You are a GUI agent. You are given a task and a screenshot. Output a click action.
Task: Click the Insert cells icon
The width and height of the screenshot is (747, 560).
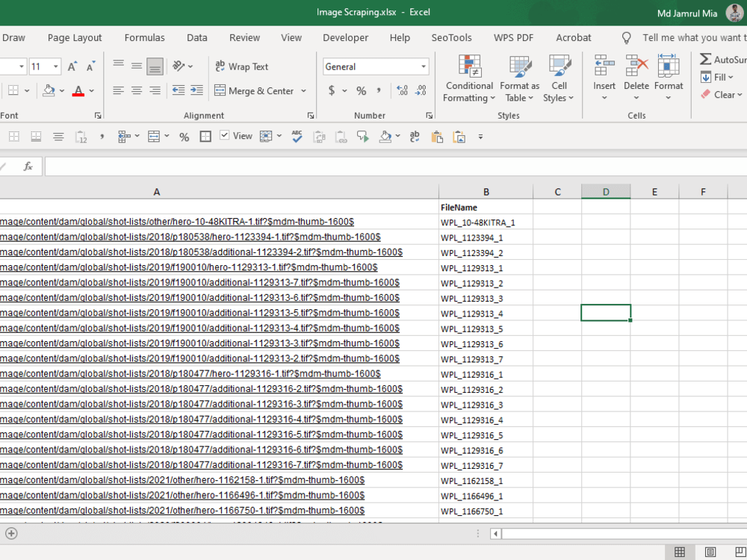(604, 66)
